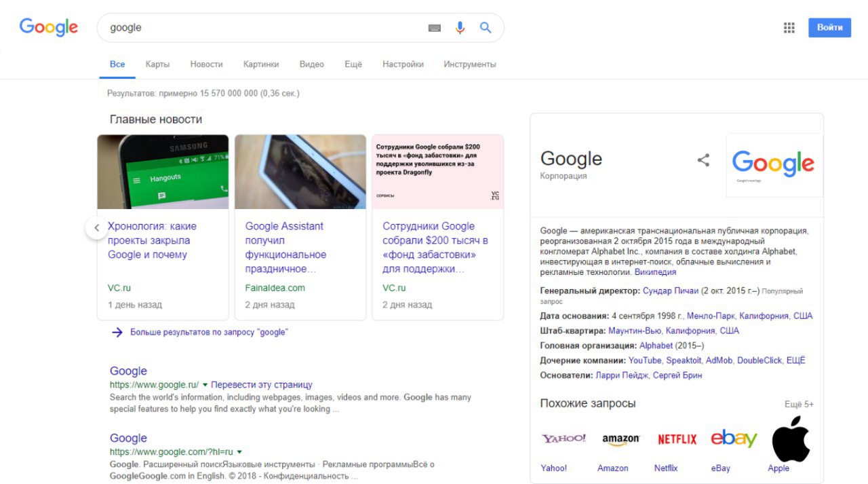Click the Менло-Парк link
The image size is (868, 484).
[x=711, y=316]
